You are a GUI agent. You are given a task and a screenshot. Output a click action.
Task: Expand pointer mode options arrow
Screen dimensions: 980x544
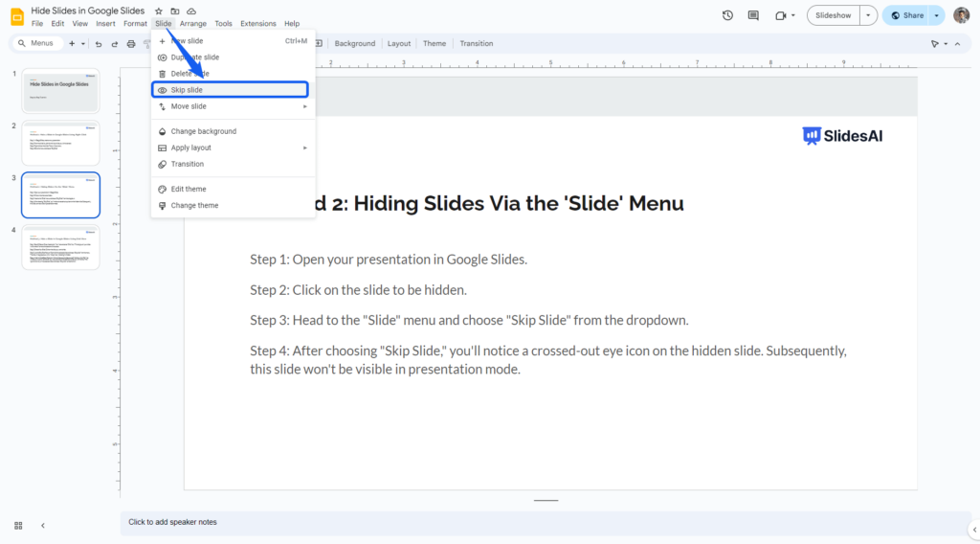pos(946,44)
